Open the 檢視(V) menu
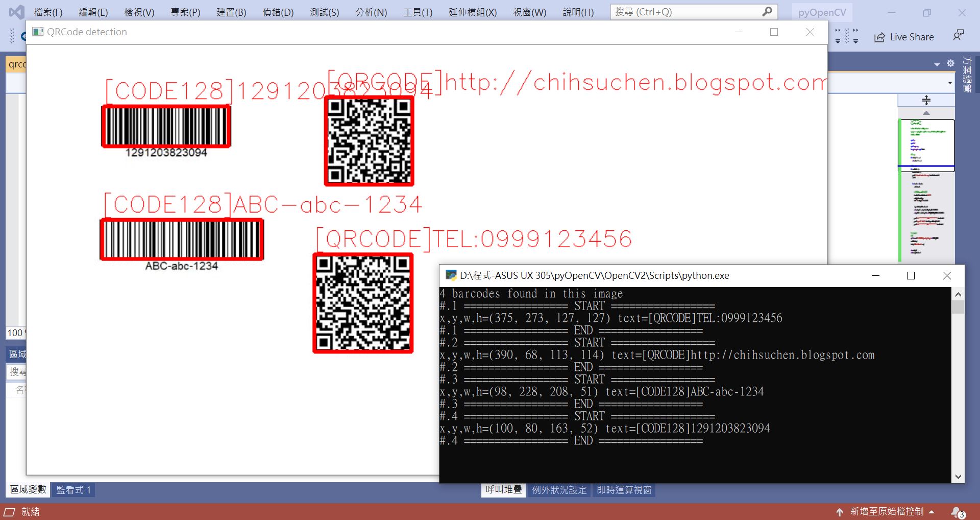 (x=139, y=12)
